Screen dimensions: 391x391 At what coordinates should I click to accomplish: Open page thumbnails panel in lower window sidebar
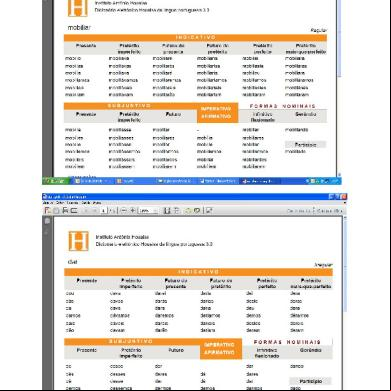(x=47, y=221)
